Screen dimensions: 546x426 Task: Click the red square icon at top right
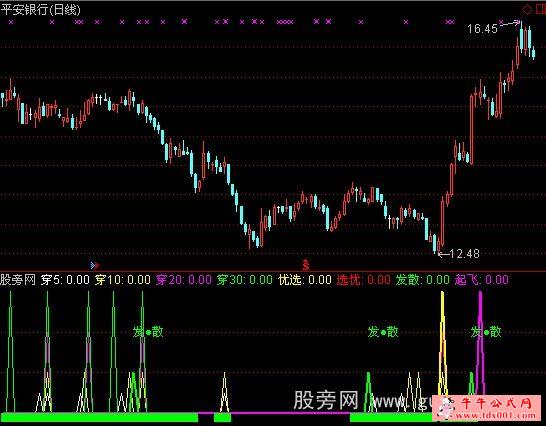pos(541,9)
